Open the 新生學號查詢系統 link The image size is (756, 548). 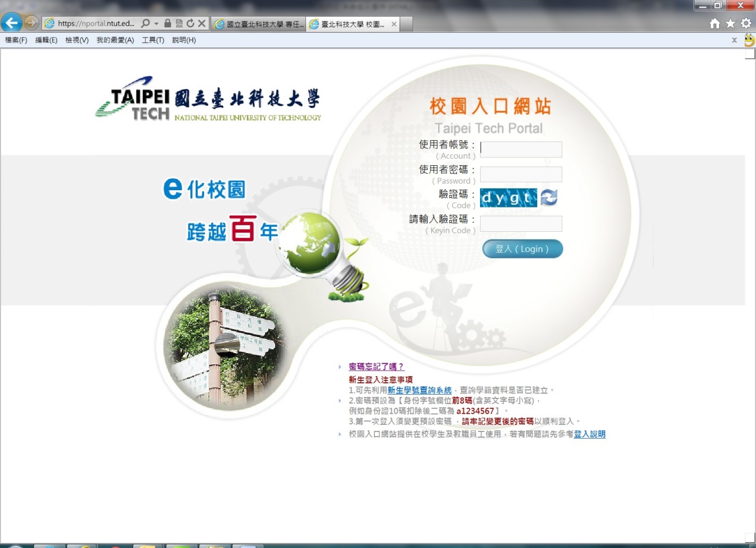coord(419,390)
